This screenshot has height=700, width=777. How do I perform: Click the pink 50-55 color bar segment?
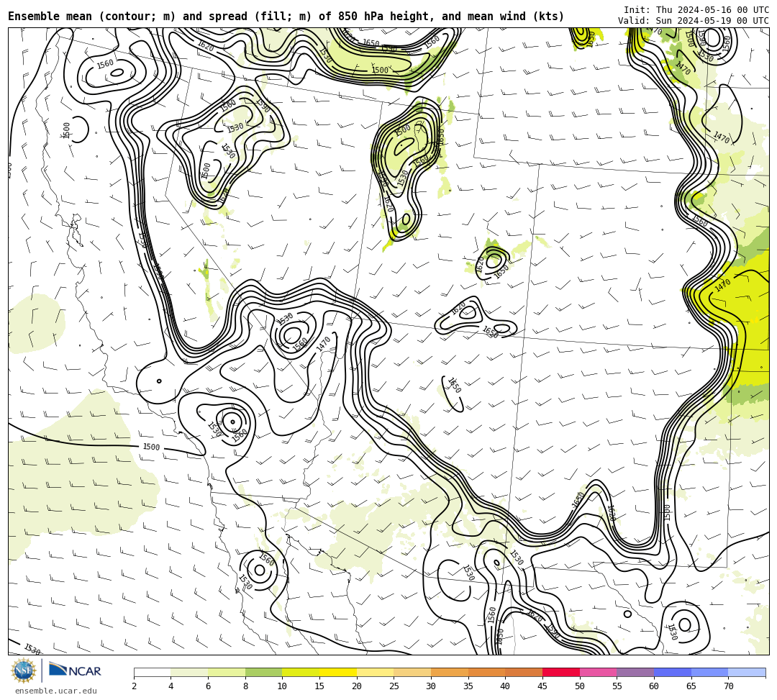point(598,672)
